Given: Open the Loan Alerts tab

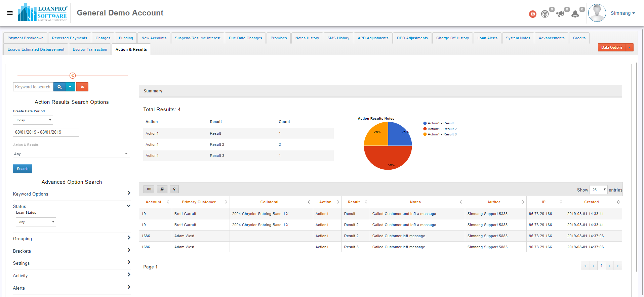Looking at the screenshot, I should point(487,38).
